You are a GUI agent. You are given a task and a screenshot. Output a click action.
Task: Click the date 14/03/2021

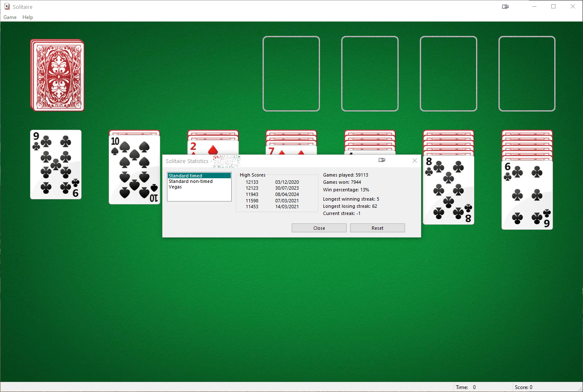287,207
